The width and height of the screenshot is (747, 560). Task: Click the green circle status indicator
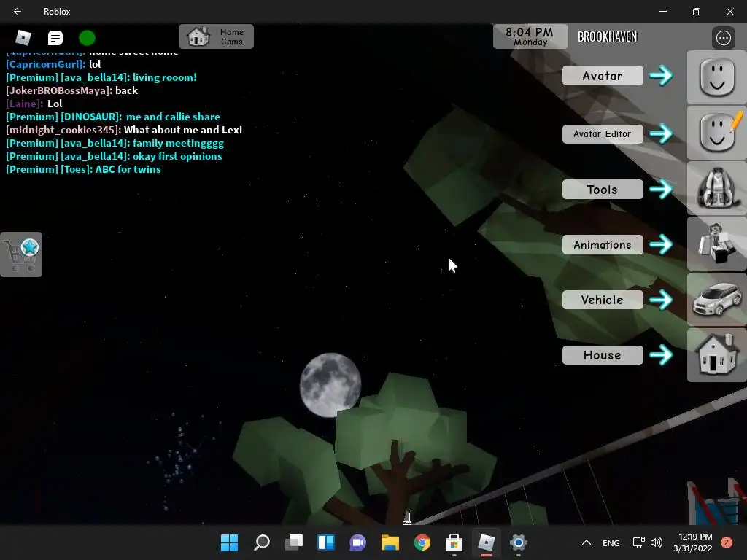(x=87, y=37)
